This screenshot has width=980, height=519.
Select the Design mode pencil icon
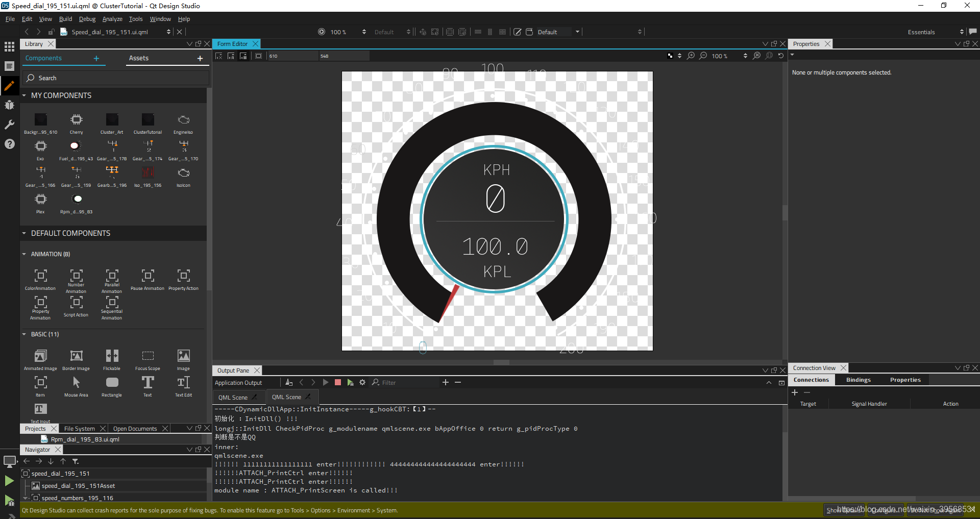pyautogui.click(x=9, y=85)
